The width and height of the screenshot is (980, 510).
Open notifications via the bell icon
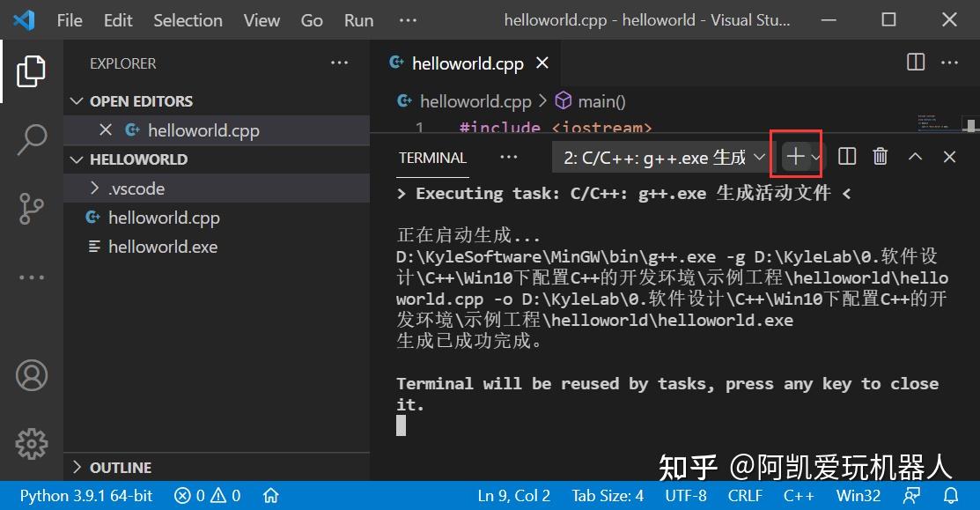coord(951,495)
